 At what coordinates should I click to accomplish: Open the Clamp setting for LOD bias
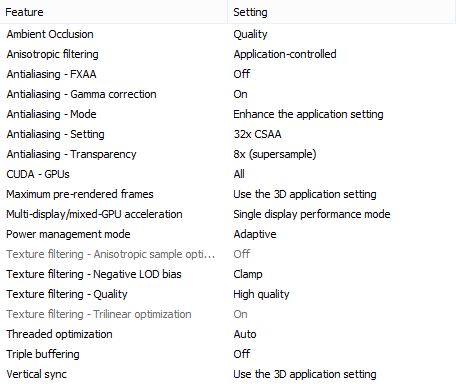[248, 274]
